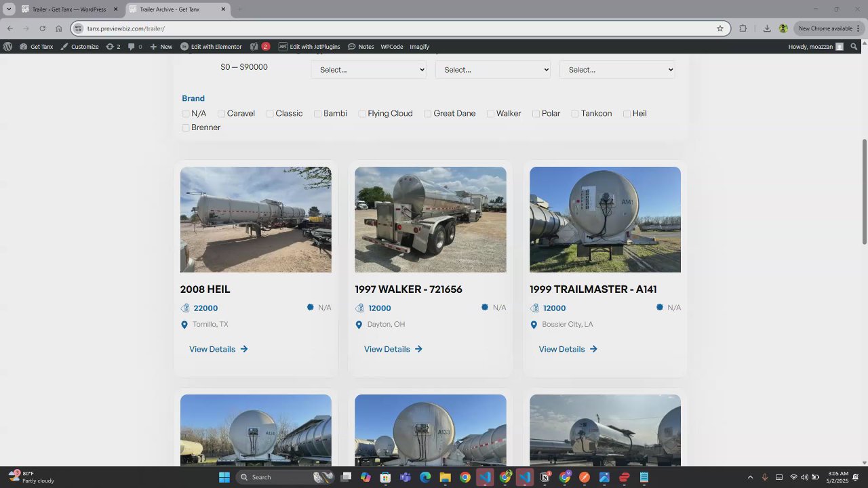Click the admin bar search magnifier icon
Viewport: 868px width, 488px height.
(x=854, y=47)
